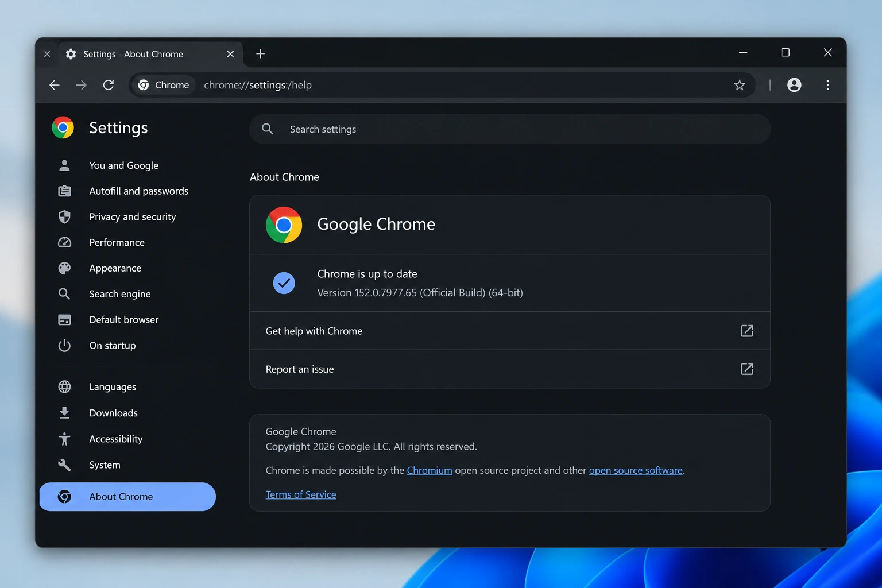Select the Settings - About Chrome tab

[x=150, y=54]
